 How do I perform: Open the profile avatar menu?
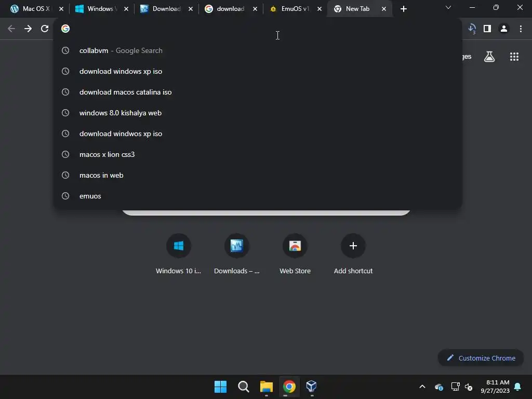click(x=504, y=29)
